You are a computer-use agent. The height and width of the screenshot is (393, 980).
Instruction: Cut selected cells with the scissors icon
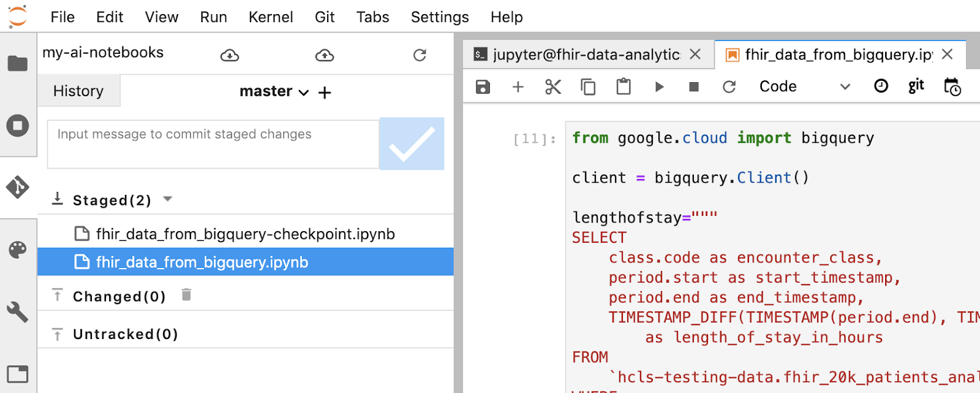coord(552,87)
